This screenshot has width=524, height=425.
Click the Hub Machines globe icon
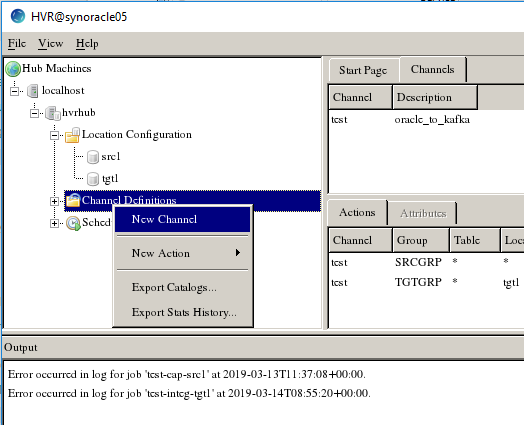13,69
